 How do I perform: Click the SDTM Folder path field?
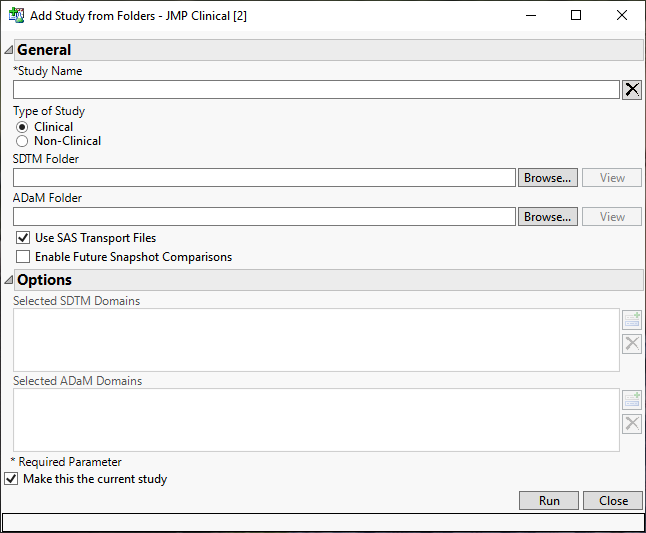click(x=264, y=178)
